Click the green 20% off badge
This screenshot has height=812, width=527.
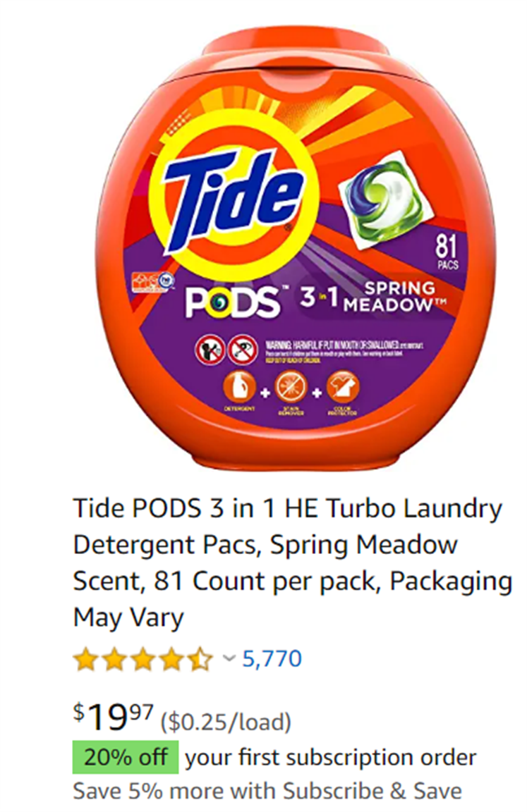(126, 757)
